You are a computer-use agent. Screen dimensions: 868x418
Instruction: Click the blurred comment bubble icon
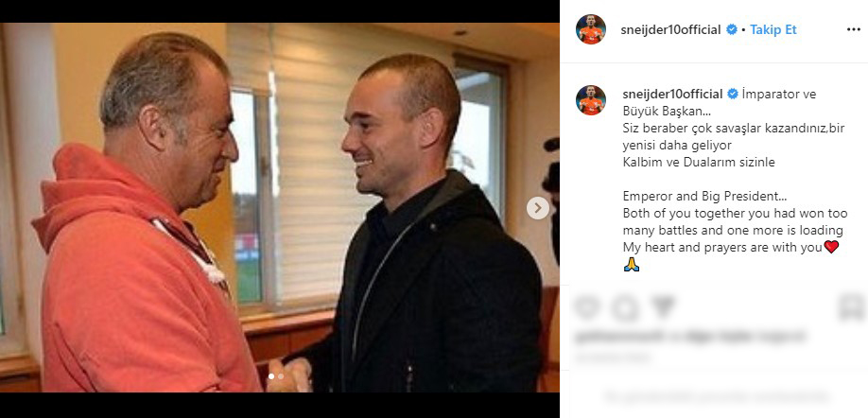(x=626, y=307)
